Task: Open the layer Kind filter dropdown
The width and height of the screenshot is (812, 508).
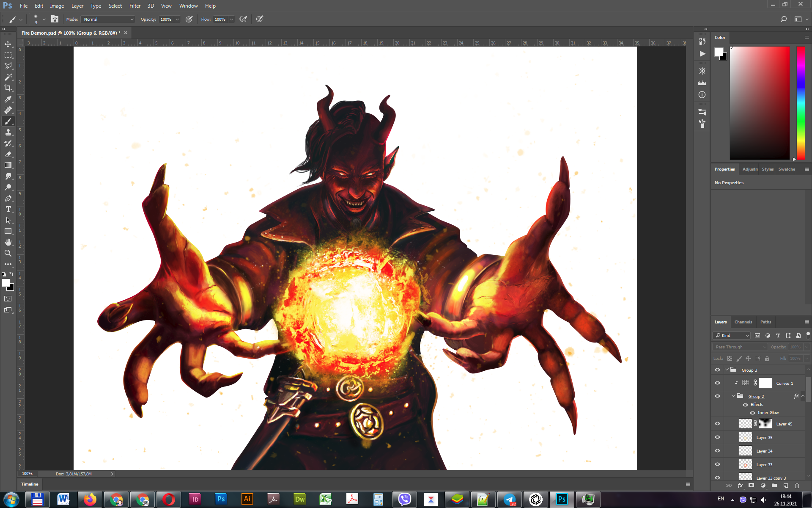Action: [732, 335]
